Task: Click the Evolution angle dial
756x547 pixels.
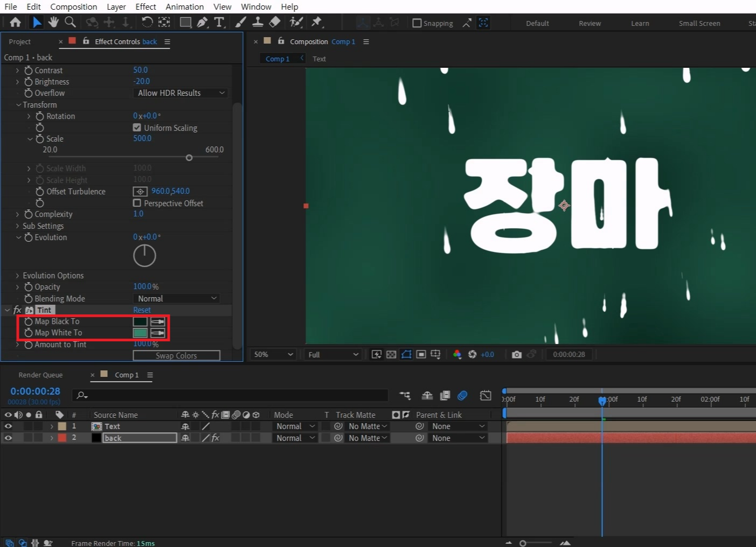Action: (144, 256)
